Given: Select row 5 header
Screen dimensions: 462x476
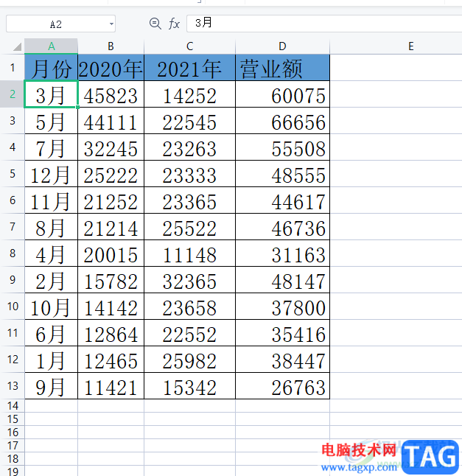Looking at the screenshot, I should 12,174.
